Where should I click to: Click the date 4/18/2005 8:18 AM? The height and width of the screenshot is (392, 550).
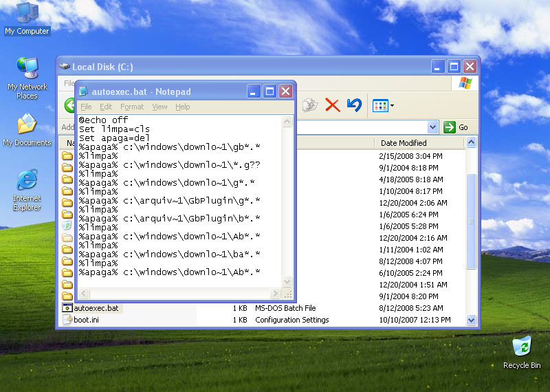[x=410, y=179]
